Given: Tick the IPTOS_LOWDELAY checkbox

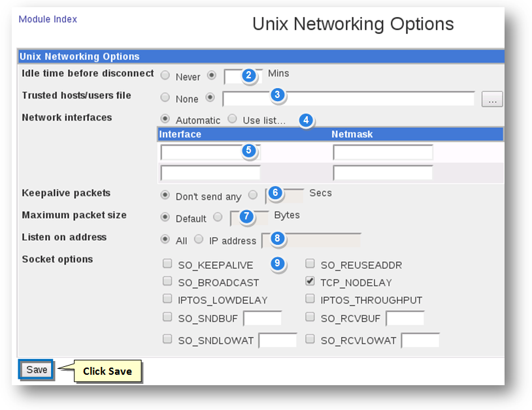Looking at the screenshot, I should (x=167, y=300).
